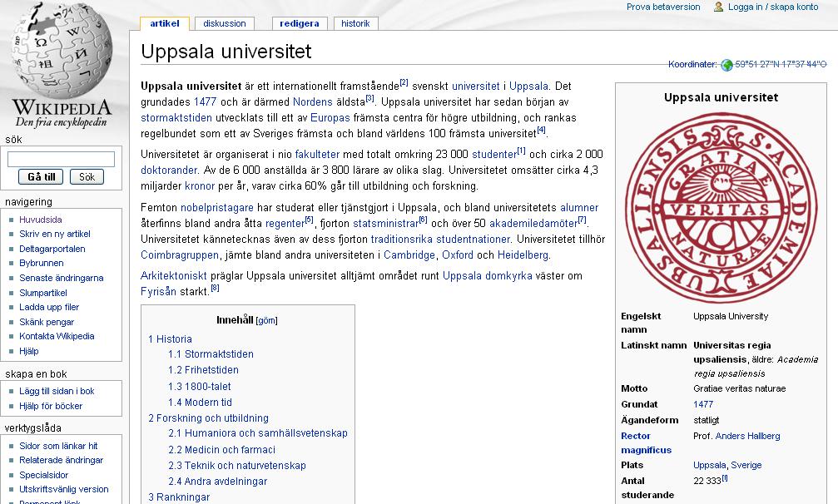Open the doktorander link
Image resolution: width=838 pixels, height=504 pixels.
169,170
